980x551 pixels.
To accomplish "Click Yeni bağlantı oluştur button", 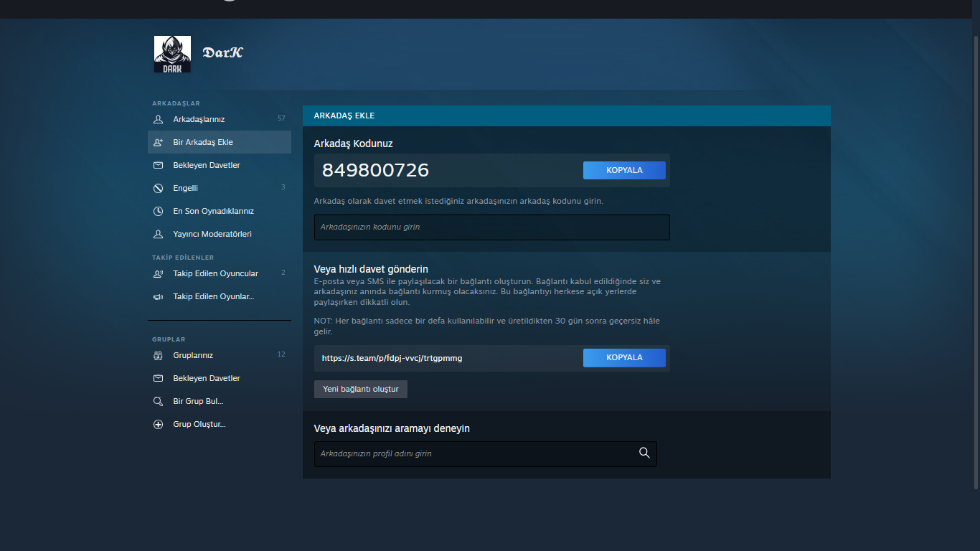I will click(361, 389).
